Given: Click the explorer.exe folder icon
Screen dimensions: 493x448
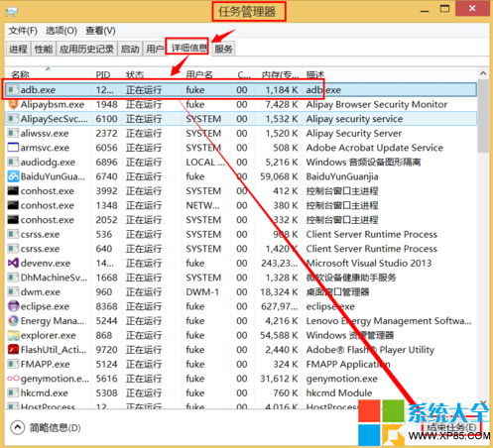Looking at the screenshot, I should tap(13, 335).
